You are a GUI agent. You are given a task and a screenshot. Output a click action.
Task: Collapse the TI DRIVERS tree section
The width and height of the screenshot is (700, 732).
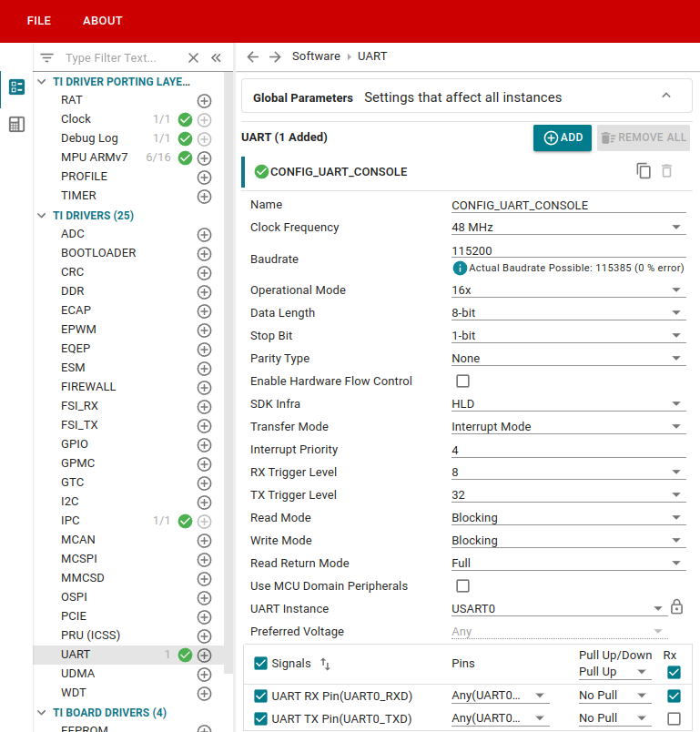42,216
